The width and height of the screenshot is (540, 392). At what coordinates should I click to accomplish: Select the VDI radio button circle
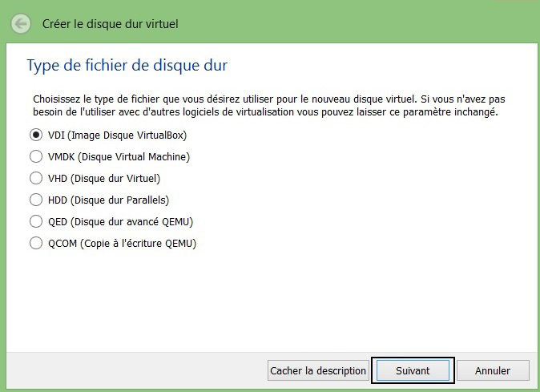(35, 135)
